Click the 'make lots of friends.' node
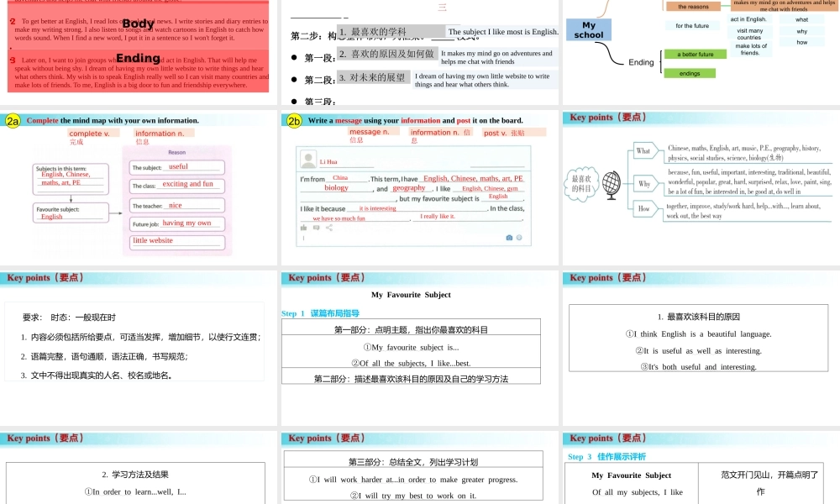 [750, 50]
